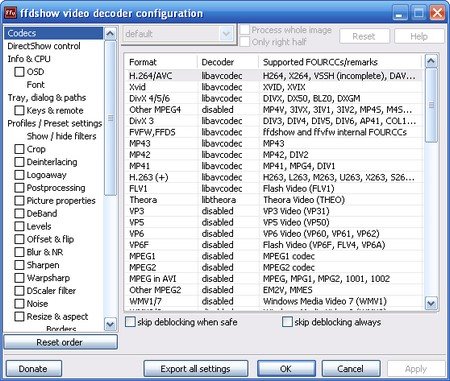Toggle Picture properties checkbox
This screenshot has width=450, height=381.
[19, 201]
